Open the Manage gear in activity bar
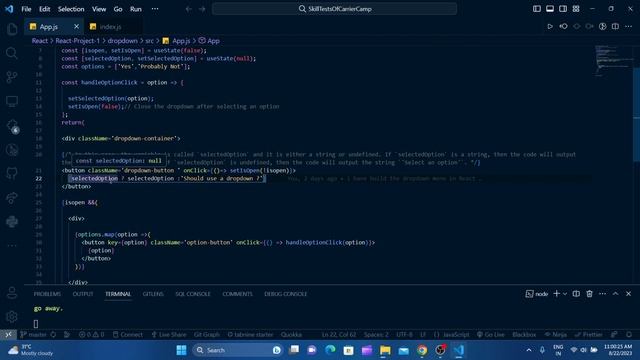The height and width of the screenshot is (360, 640). (12, 316)
